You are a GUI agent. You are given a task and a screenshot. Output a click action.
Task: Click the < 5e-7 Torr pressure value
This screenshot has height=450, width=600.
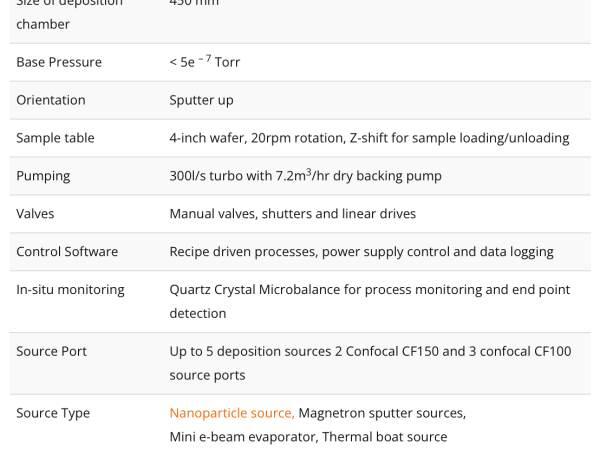(x=205, y=61)
